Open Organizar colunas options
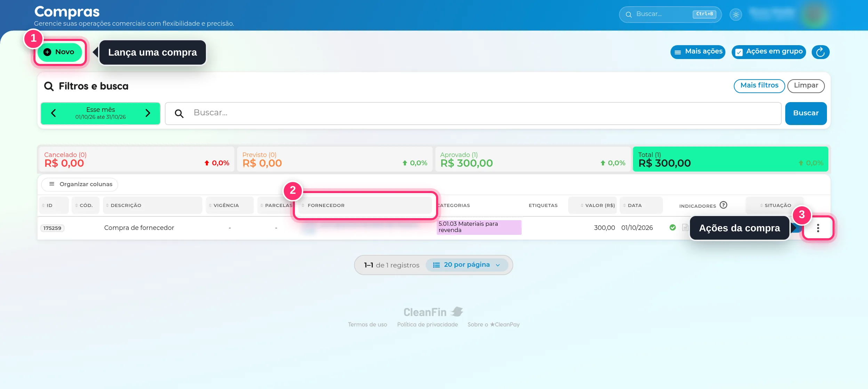868x389 pixels. [x=80, y=184]
